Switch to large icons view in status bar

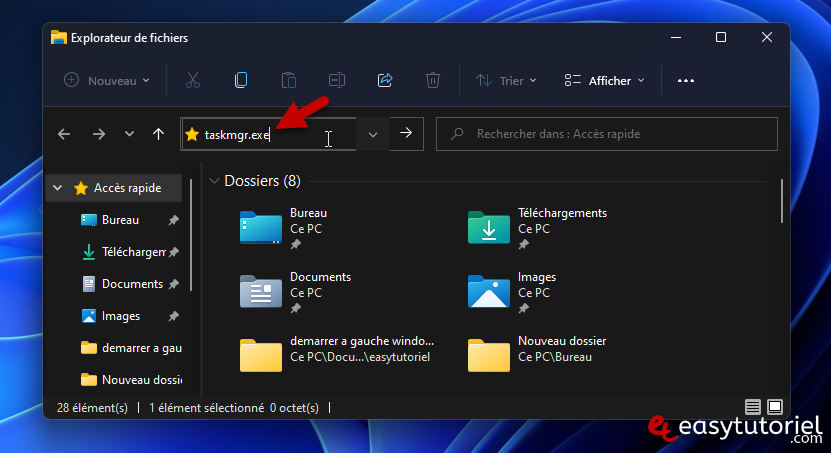[775, 407]
